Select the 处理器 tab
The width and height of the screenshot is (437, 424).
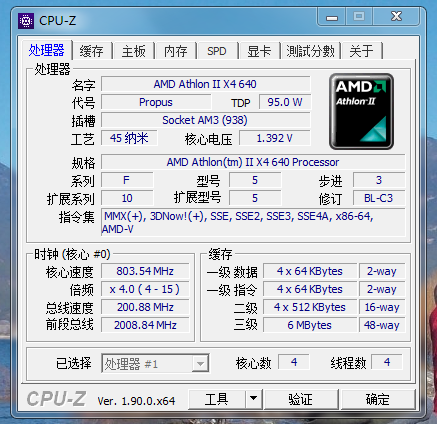tap(47, 50)
